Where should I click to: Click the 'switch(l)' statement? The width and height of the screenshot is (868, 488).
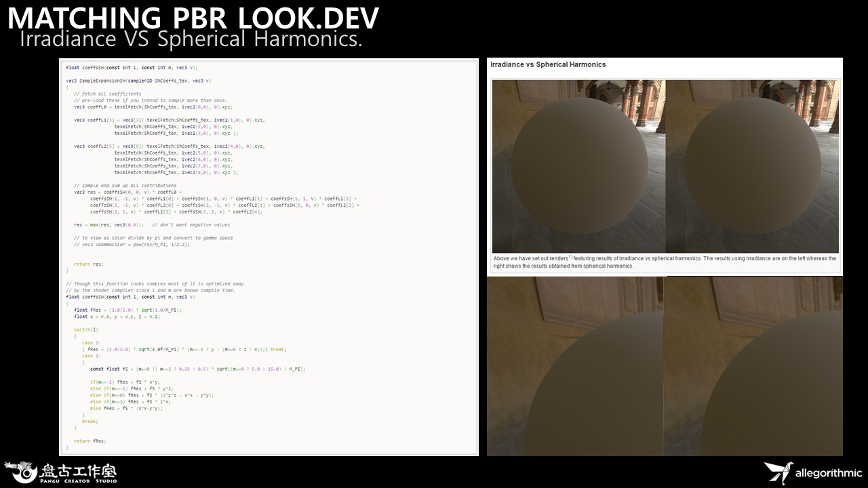(86, 329)
